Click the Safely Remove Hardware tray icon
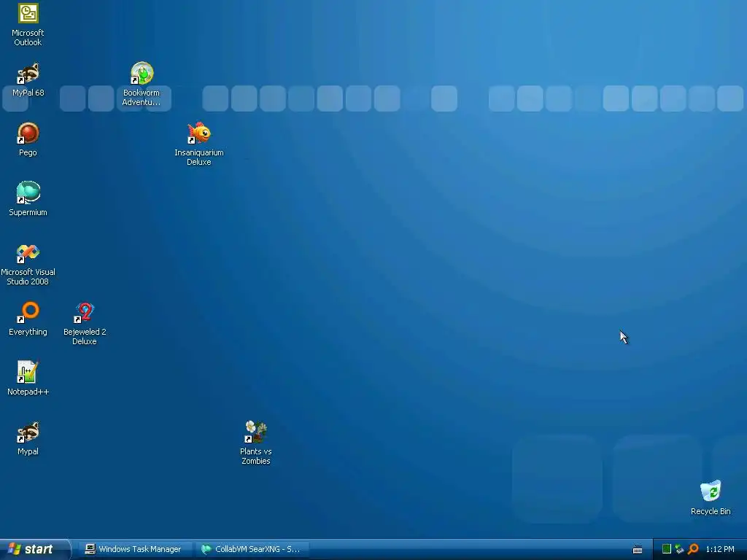 [x=679, y=549]
